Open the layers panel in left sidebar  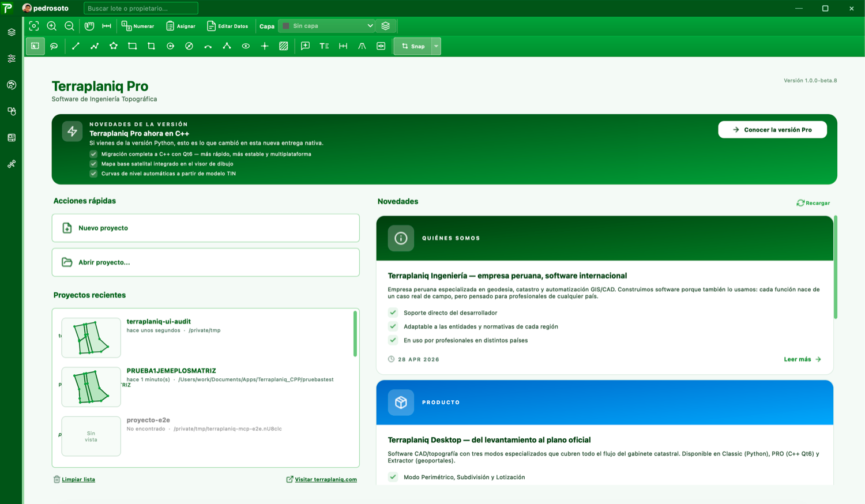coord(12,32)
